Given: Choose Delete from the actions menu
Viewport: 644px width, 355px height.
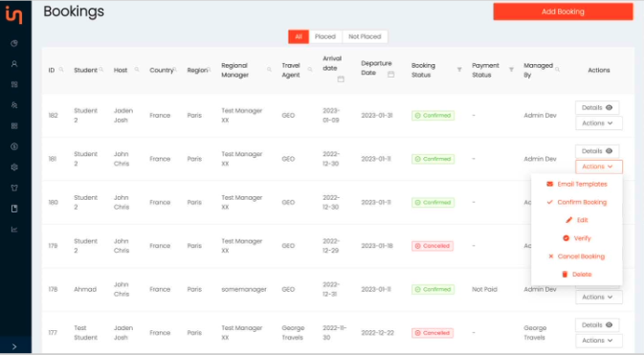Looking at the screenshot, I should pyautogui.click(x=577, y=275).
